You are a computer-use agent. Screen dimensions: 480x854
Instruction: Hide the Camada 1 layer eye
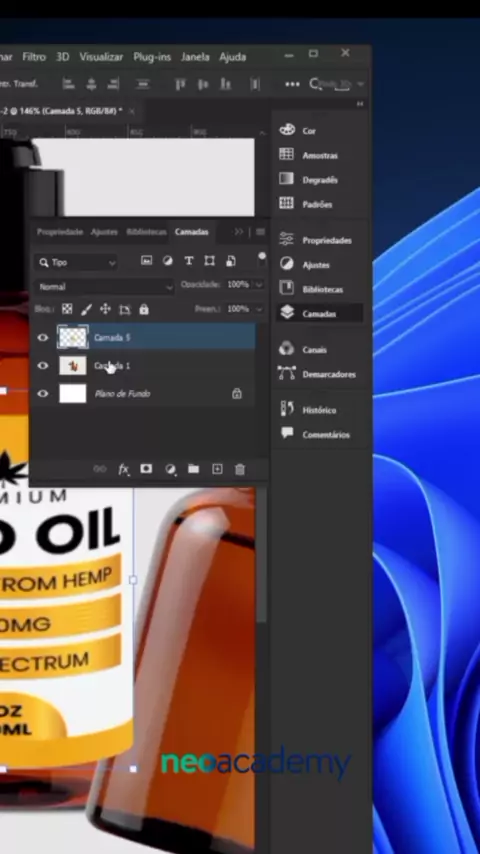pos(42,365)
